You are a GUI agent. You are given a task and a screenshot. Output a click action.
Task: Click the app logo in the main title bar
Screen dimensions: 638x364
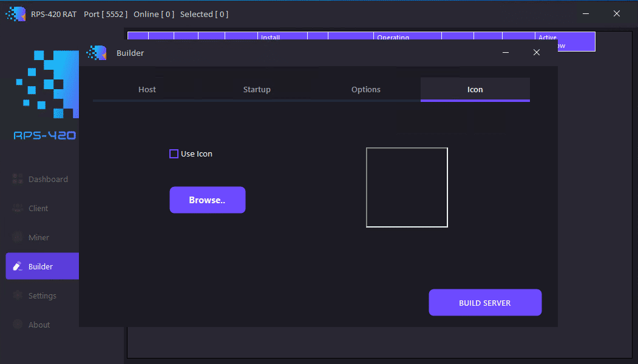pyautogui.click(x=16, y=14)
